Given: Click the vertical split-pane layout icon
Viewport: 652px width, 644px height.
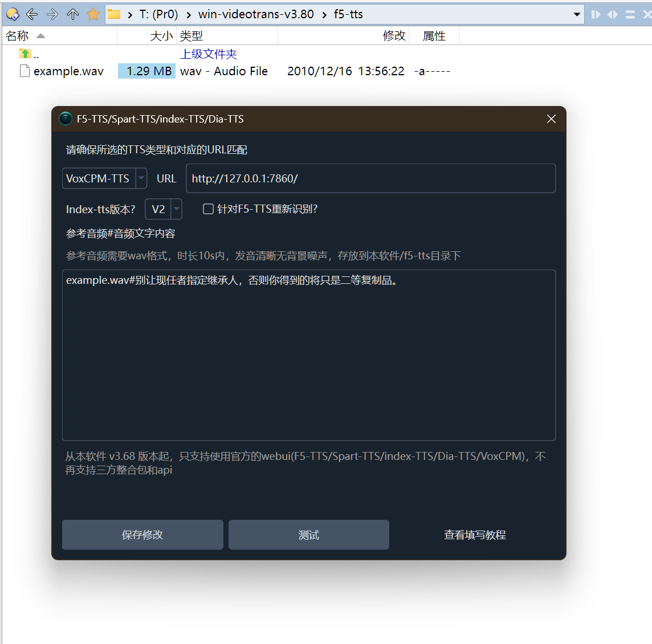Looking at the screenshot, I should click(x=595, y=14).
